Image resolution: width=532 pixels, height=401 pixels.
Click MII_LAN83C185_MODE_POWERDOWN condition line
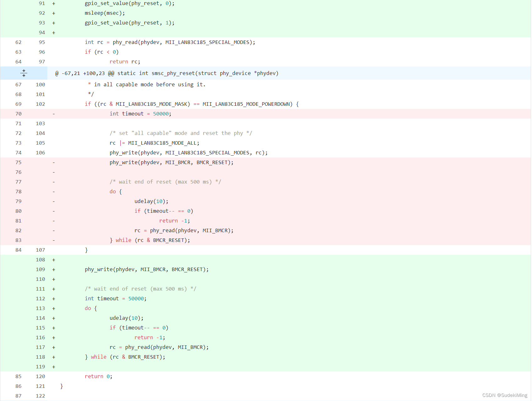(192, 104)
